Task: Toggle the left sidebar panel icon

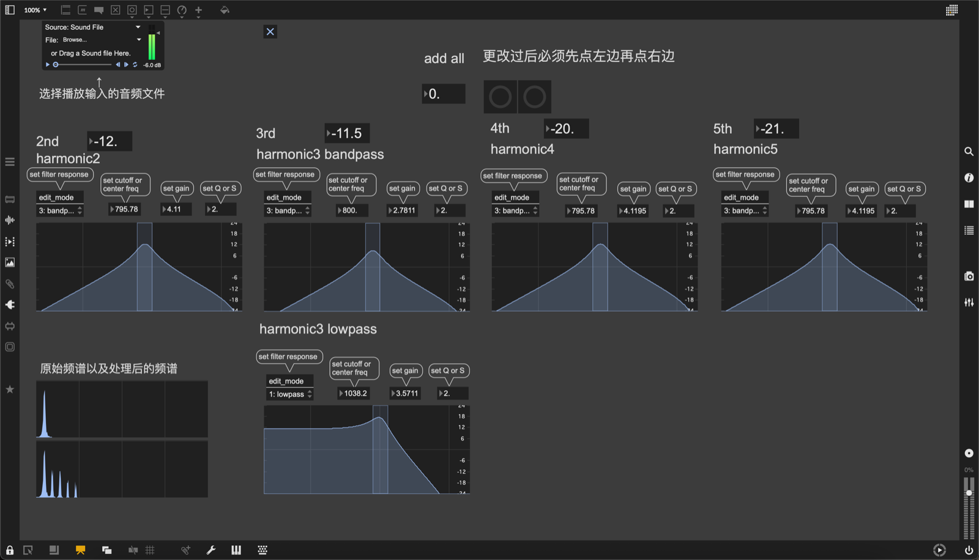Action: tap(10, 10)
